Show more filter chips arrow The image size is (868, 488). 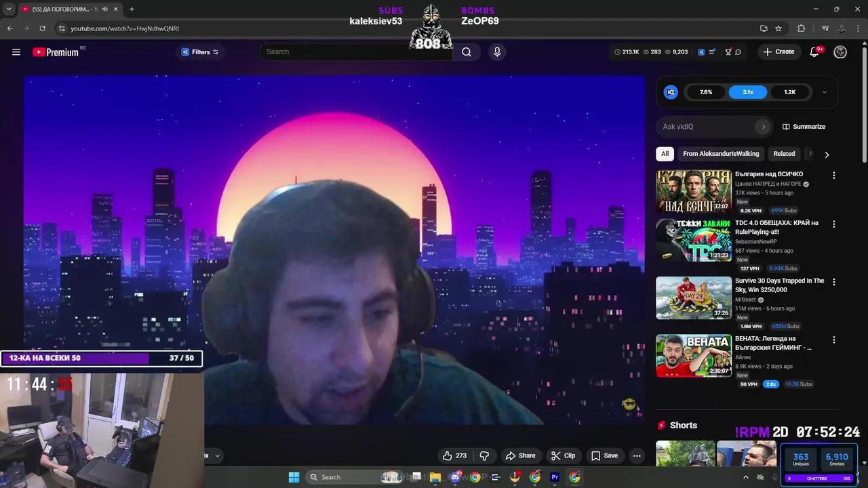[x=826, y=155]
